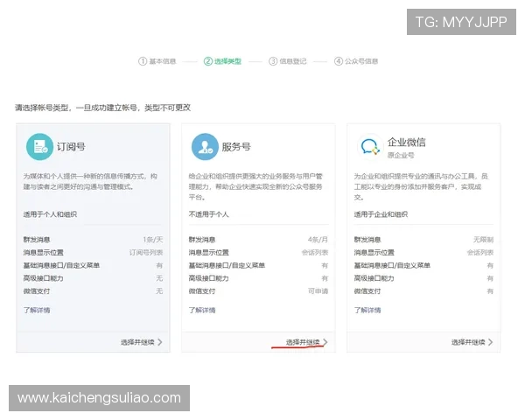The image size is (525, 420).
Task: Click the text 适用于个人和组织
Action: (x=50, y=214)
